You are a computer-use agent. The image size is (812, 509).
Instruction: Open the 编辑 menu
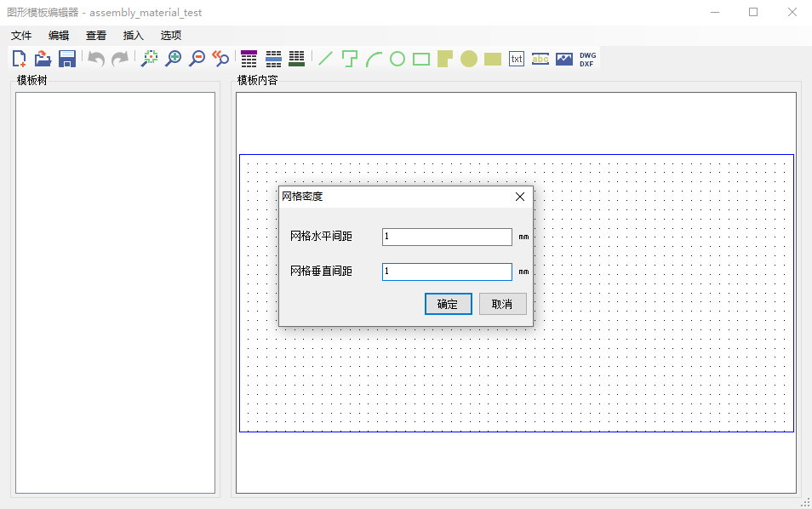59,35
